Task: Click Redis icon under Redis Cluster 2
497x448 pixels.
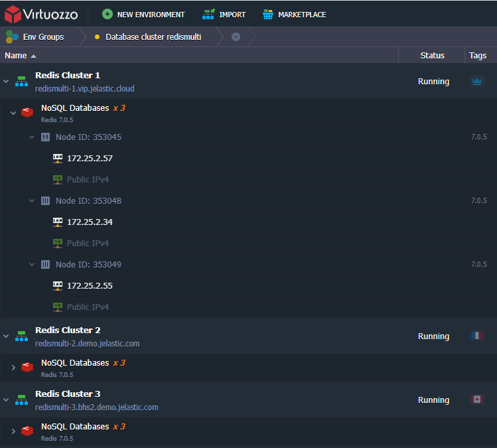Action: pos(27,368)
